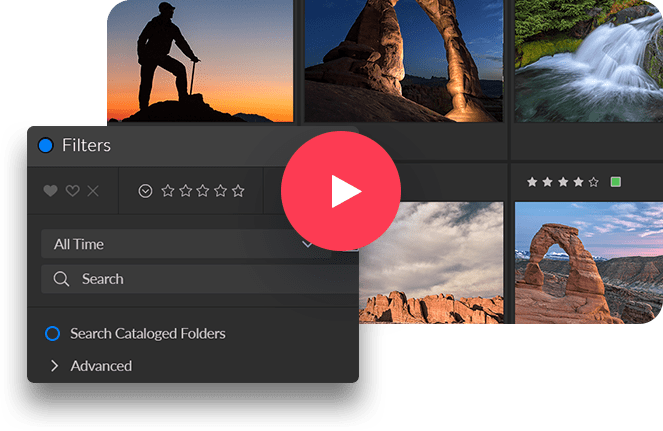Enable Search Cataloged Folders option
Viewport: 663px width, 431px height.
[52, 333]
